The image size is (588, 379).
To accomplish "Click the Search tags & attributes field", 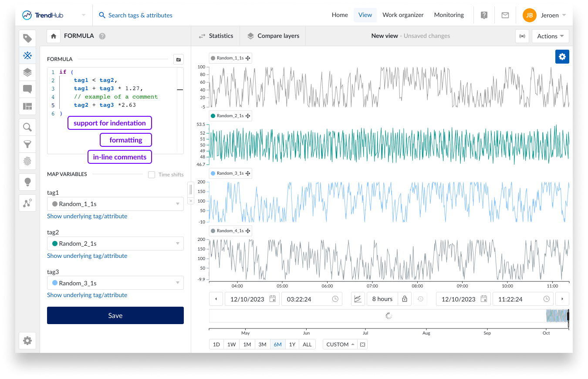I will tap(140, 15).
